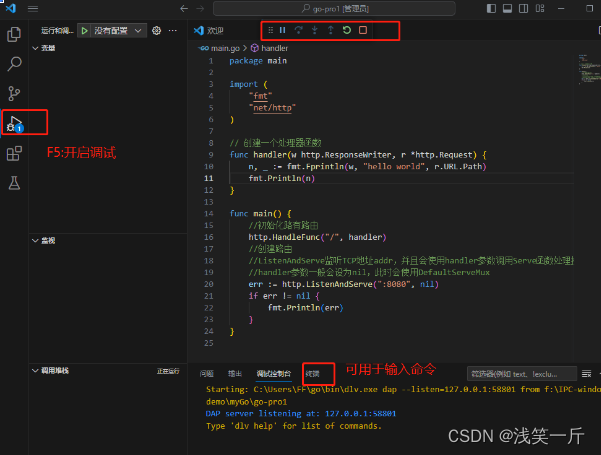Click line number 20 in the gutter

tap(209, 284)
